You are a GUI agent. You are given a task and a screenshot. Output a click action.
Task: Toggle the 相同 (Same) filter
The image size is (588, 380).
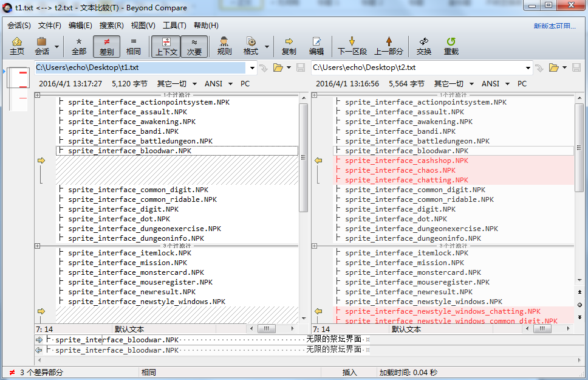pyautogui.click(x=134, y=46)
